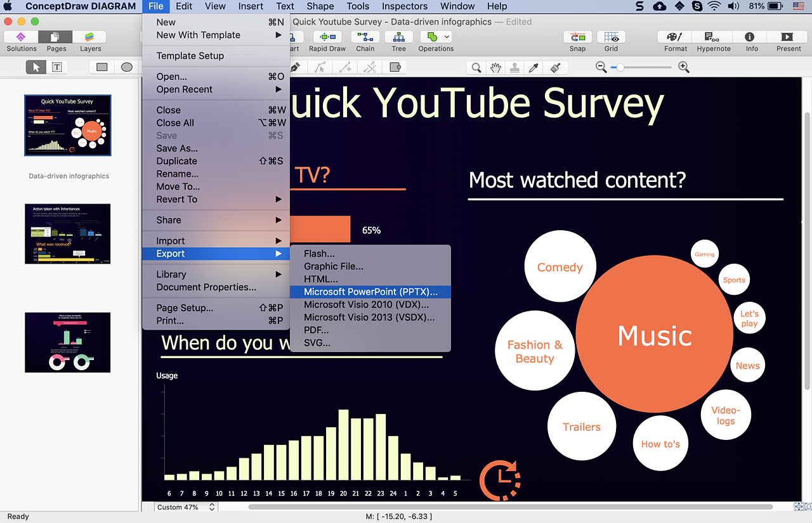
Task: Choose Save As in File menu
Action: [x=216, y=148]
